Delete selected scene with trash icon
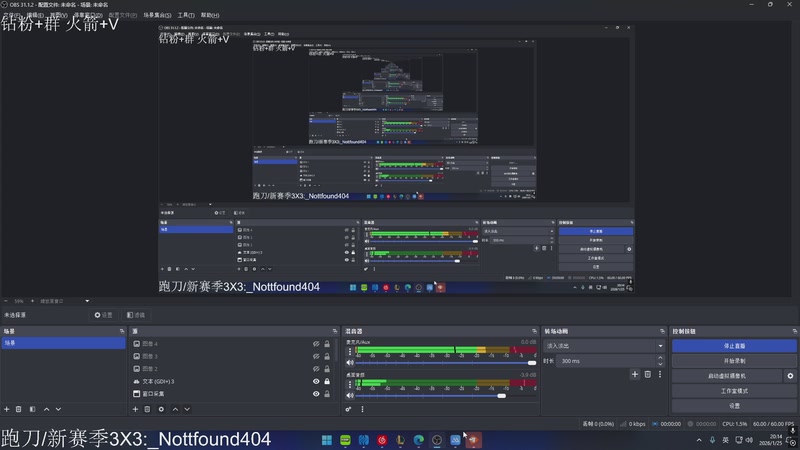The image size is (800, 450). pyautogui.click(x=18, y=409)
